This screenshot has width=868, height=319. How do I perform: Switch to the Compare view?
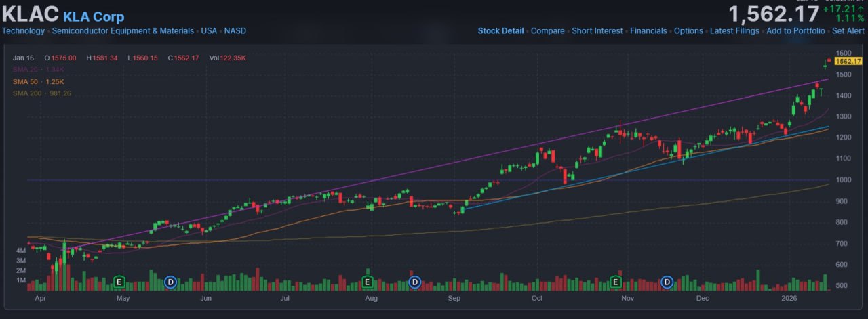(548, 30)
